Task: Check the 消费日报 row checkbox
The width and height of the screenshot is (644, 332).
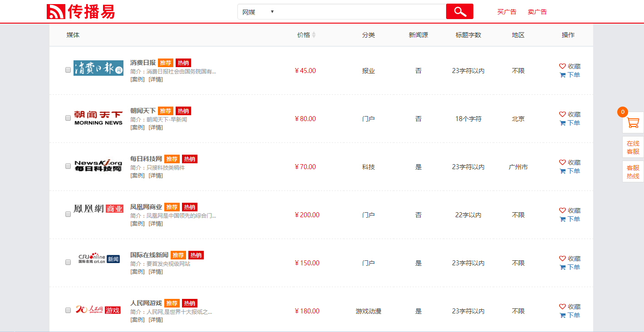Action: [x=68, y=70]
